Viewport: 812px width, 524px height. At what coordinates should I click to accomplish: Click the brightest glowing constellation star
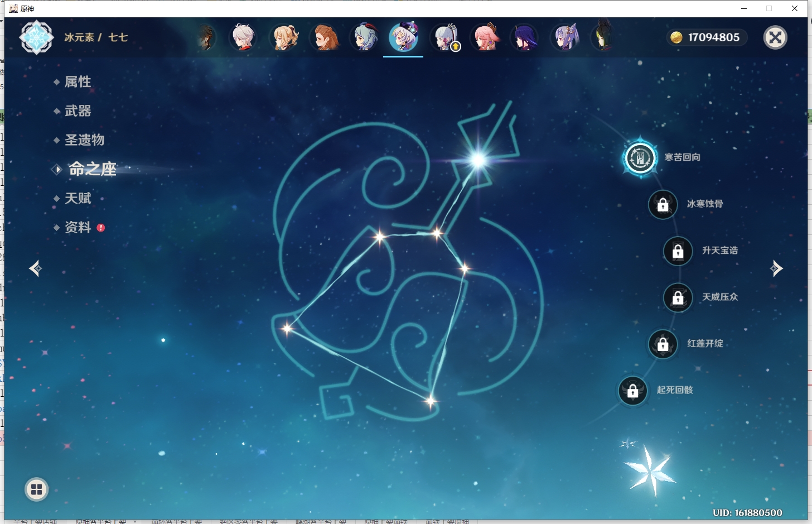click(478, 161)
